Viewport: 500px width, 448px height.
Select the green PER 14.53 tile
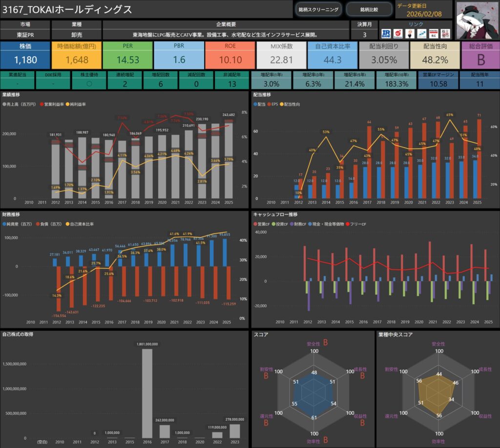[x=127, y=55]
